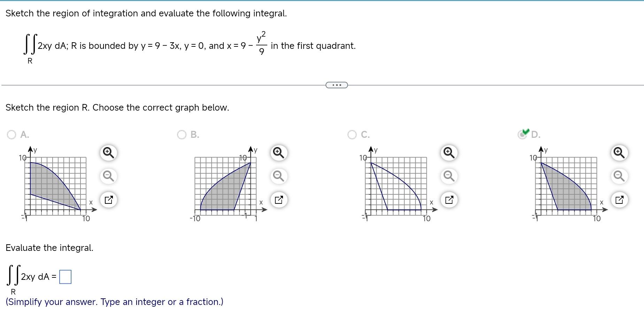Zoom out on graph D
This screenshot has width=644, height=313.
619,176
